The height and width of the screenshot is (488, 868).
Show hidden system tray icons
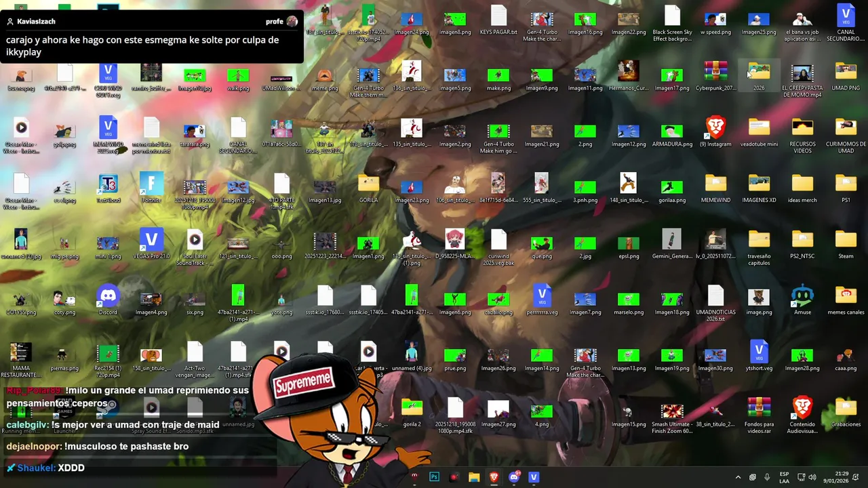click(x=738, y=477)
